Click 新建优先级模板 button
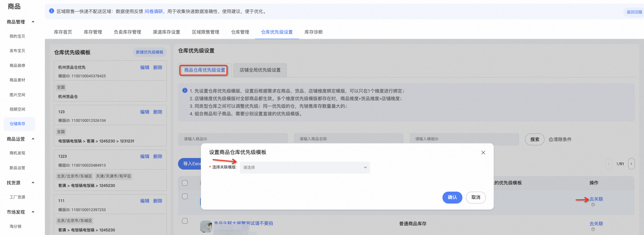Image resolution: width=644 pixels, height=235 pixels. 149,52
